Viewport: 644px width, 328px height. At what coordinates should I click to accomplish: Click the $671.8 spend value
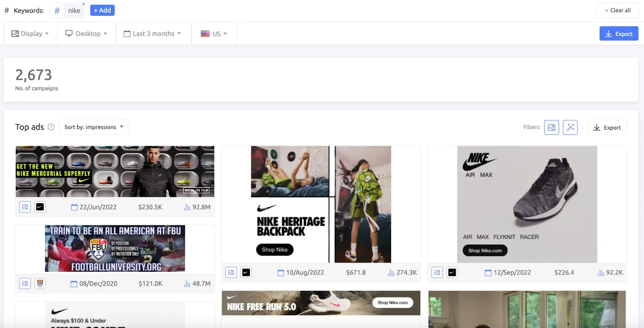[x=356, y=272]
